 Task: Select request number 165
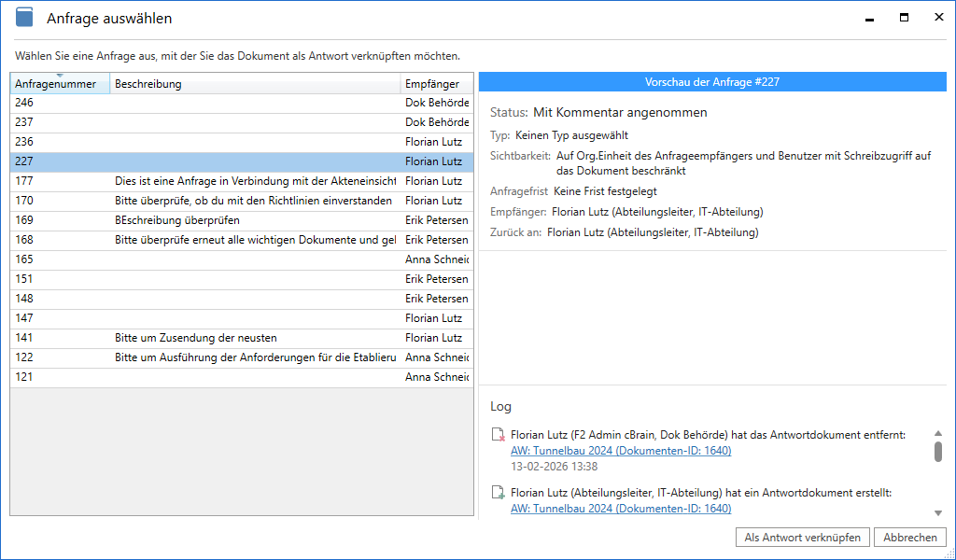click(242, 259)
